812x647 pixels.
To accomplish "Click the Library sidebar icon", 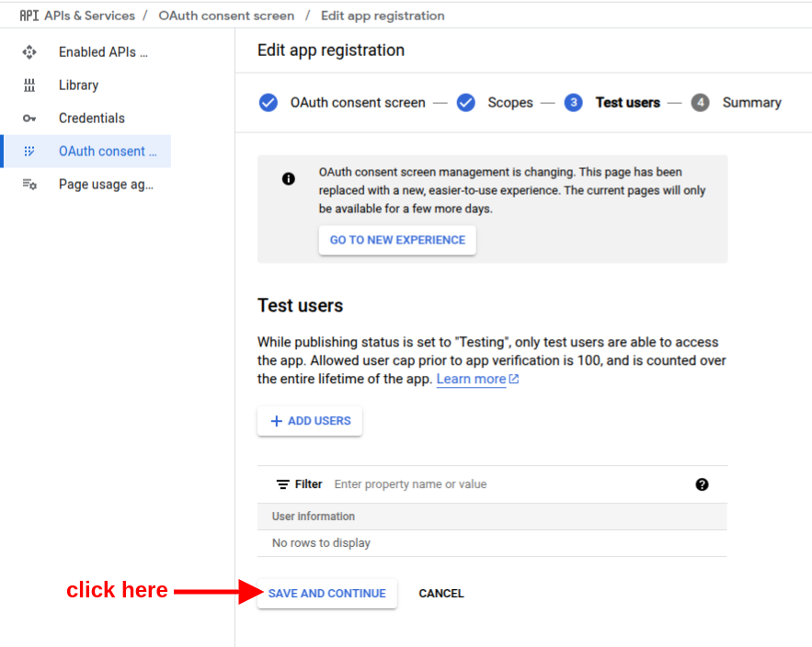I will (x=29, y=85).
